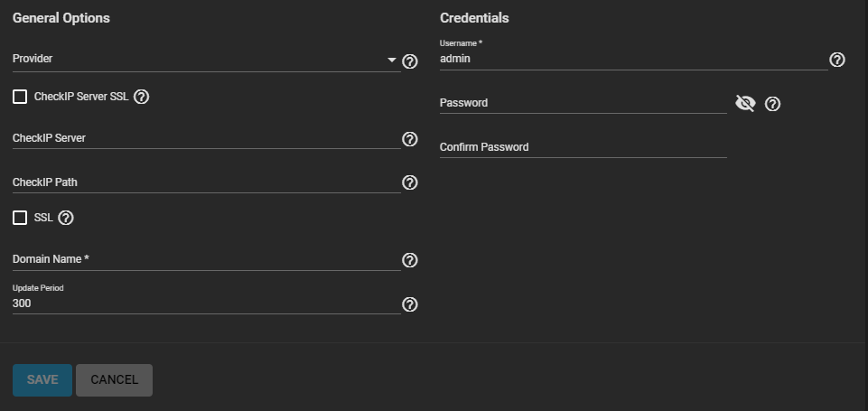Viewport: 868px width, 411px height.
Task: Open help tooltip for Provider field
Action: tap(410, 61)
